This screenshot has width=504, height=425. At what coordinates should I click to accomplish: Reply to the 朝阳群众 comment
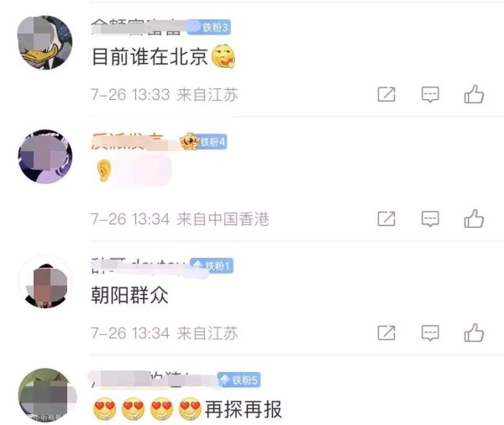(x=430, y=333)
